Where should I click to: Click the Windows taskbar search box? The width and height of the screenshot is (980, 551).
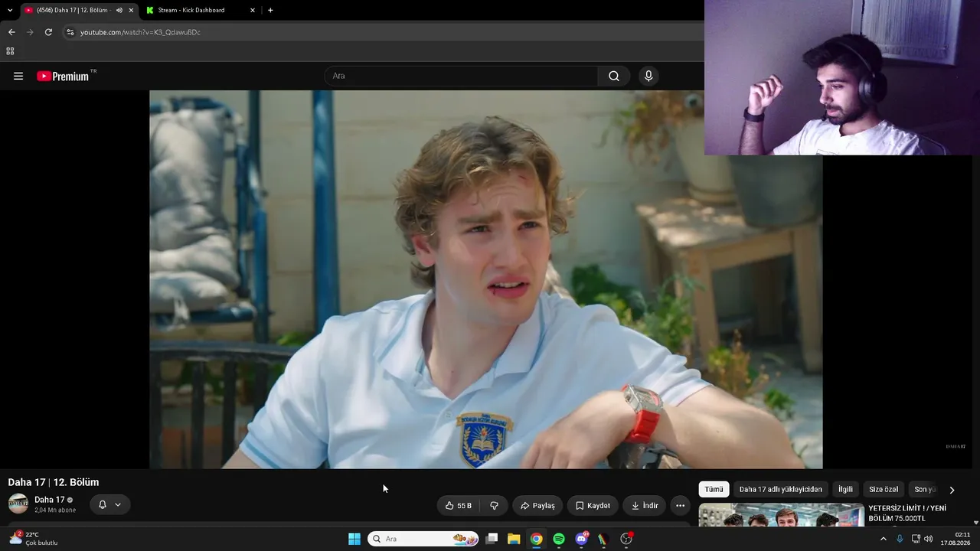pos(423,539)
